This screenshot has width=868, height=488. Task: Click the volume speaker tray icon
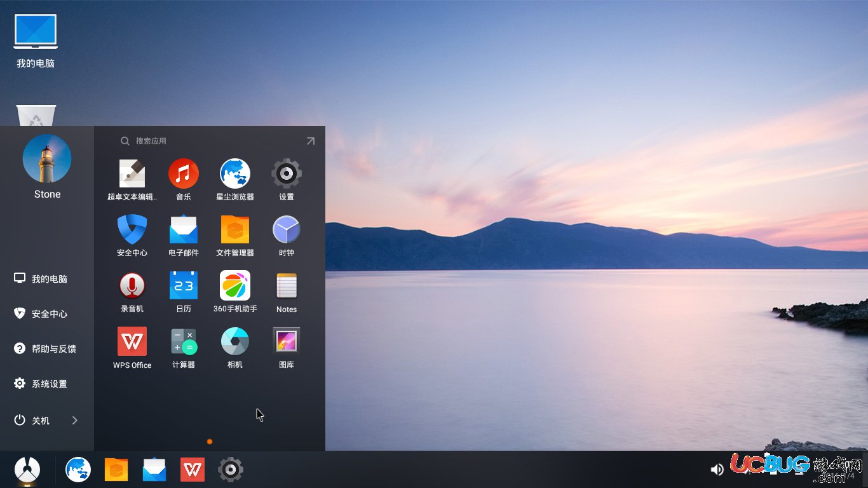(x=717, y=470)
